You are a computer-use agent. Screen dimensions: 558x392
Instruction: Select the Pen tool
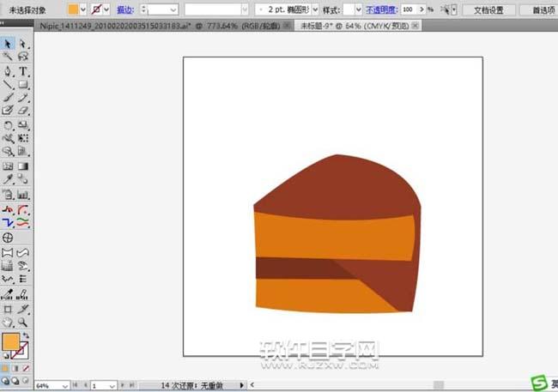[8, 71]
